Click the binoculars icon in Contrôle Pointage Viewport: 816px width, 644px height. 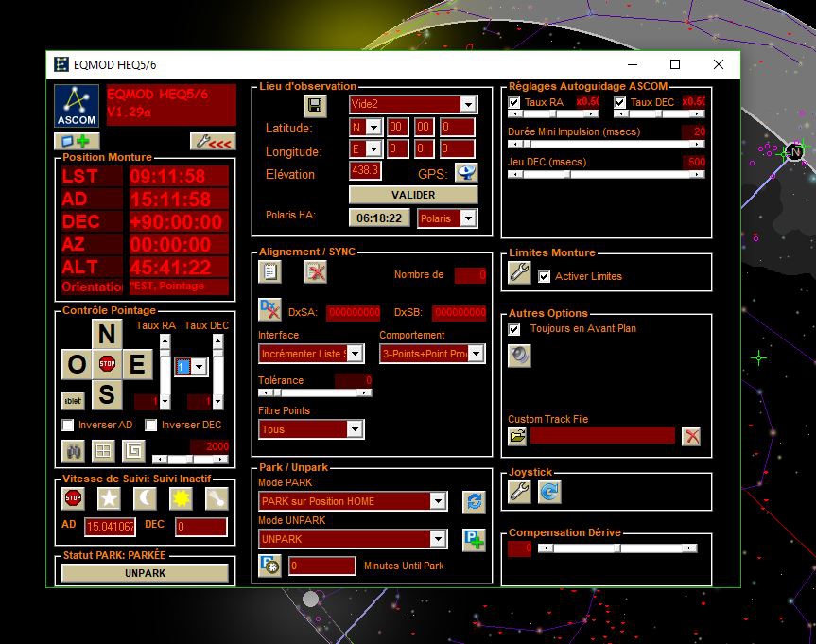pyautogui.click(x=73, y=451)
